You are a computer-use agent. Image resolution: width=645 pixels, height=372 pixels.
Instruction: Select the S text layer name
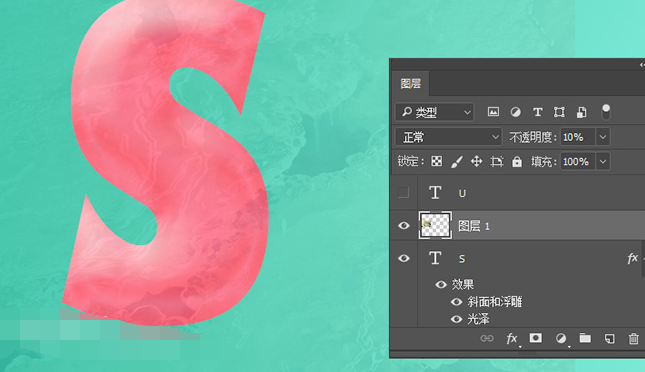462,259
